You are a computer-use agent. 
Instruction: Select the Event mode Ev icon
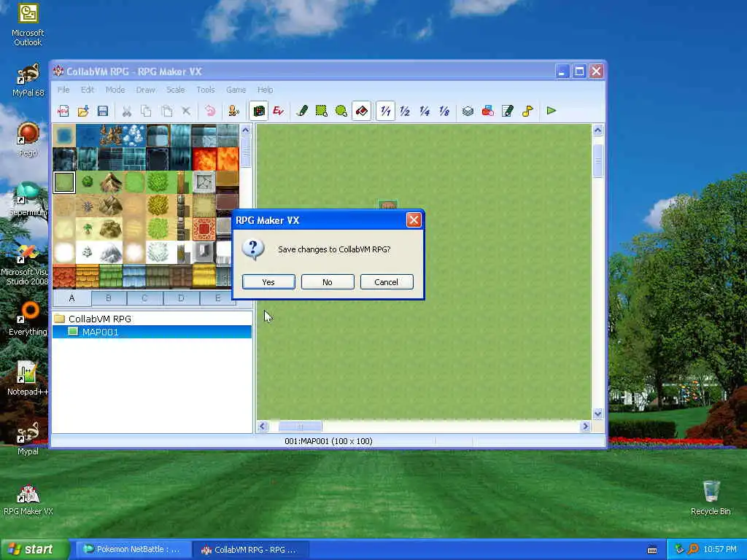tap(278, 111)
